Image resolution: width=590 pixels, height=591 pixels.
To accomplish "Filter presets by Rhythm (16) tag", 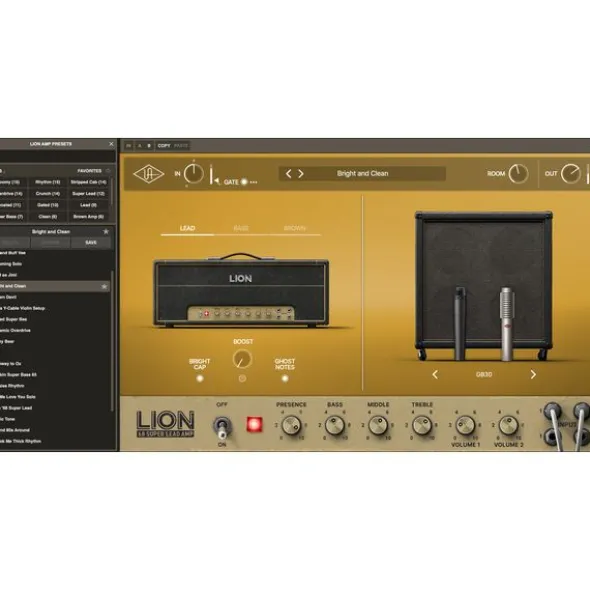I will [48, 182].
